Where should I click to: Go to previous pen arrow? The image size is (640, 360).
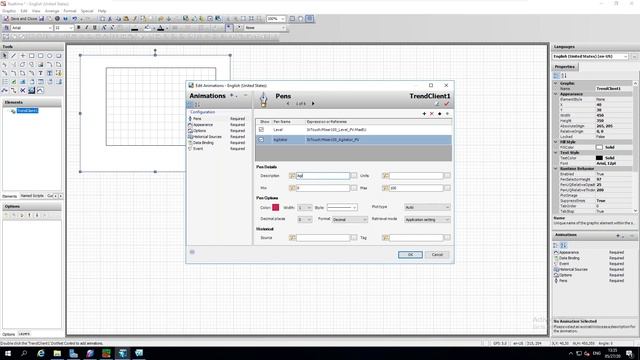(x=288, y=104)
